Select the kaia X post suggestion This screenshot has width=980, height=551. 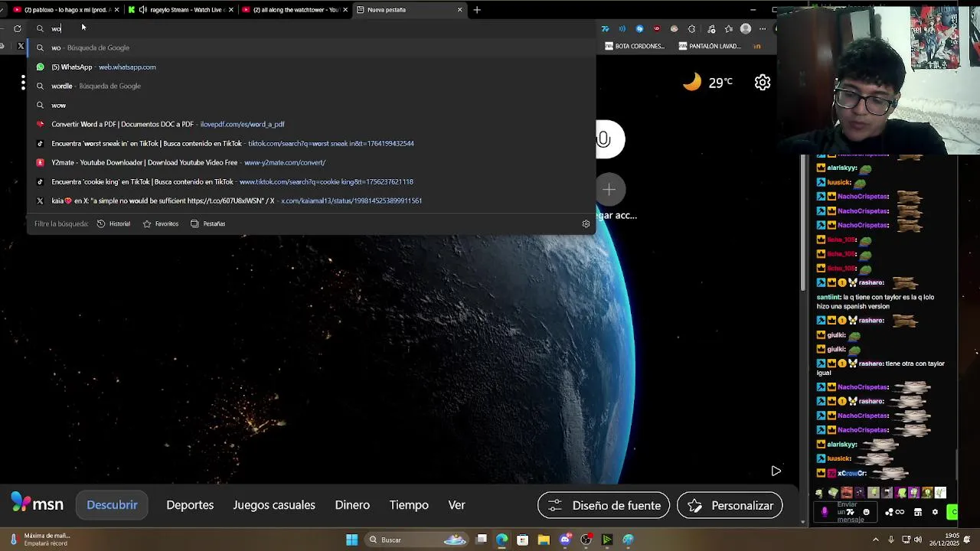point(310,201)
